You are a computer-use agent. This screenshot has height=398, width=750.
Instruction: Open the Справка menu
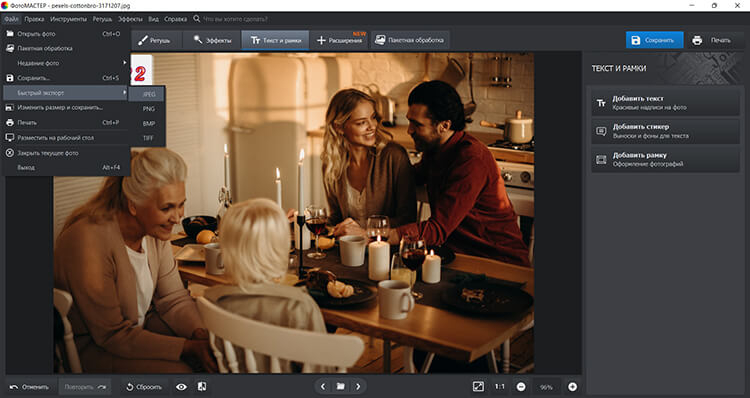(176, 19)
